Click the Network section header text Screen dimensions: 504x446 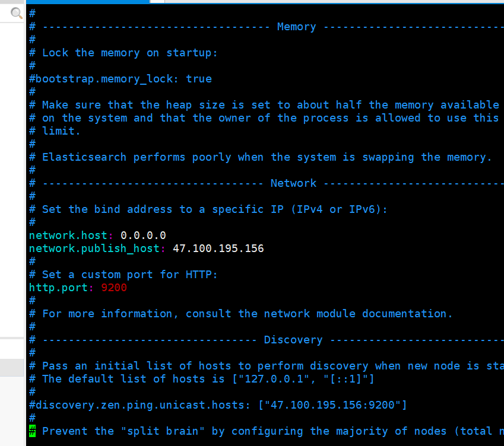(x=293, y=183)
